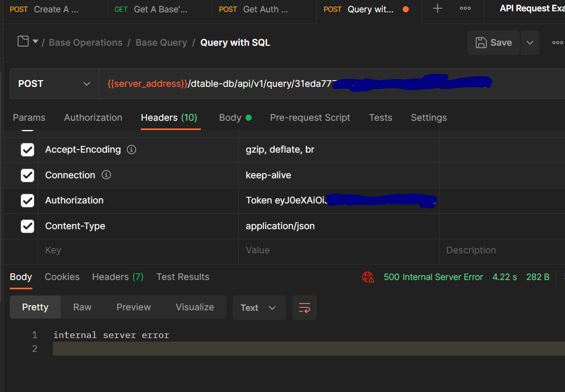
Task: Click the Accept-Encoding info icon
Action: click(131, 150)
